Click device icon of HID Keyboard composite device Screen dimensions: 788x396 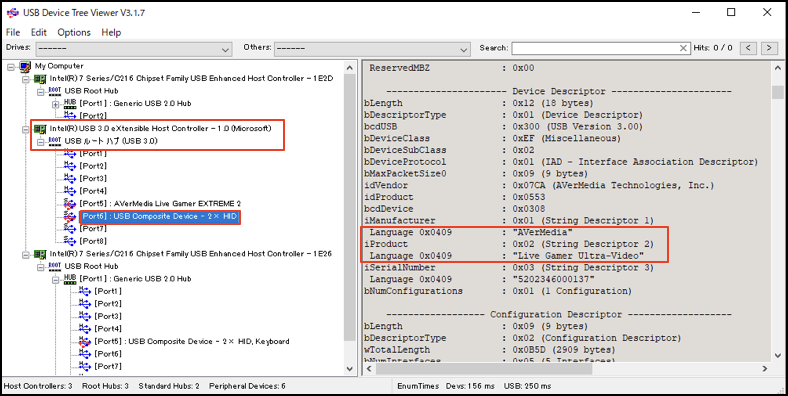85,342
